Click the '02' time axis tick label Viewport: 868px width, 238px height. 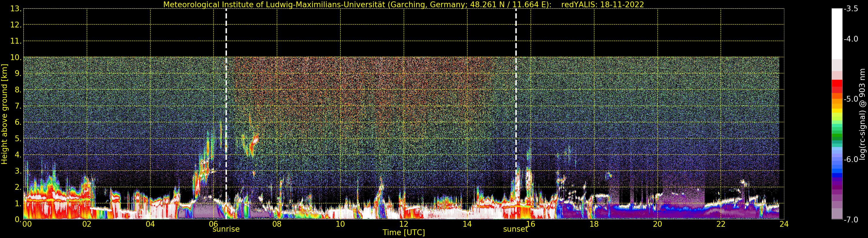[87, 224]
